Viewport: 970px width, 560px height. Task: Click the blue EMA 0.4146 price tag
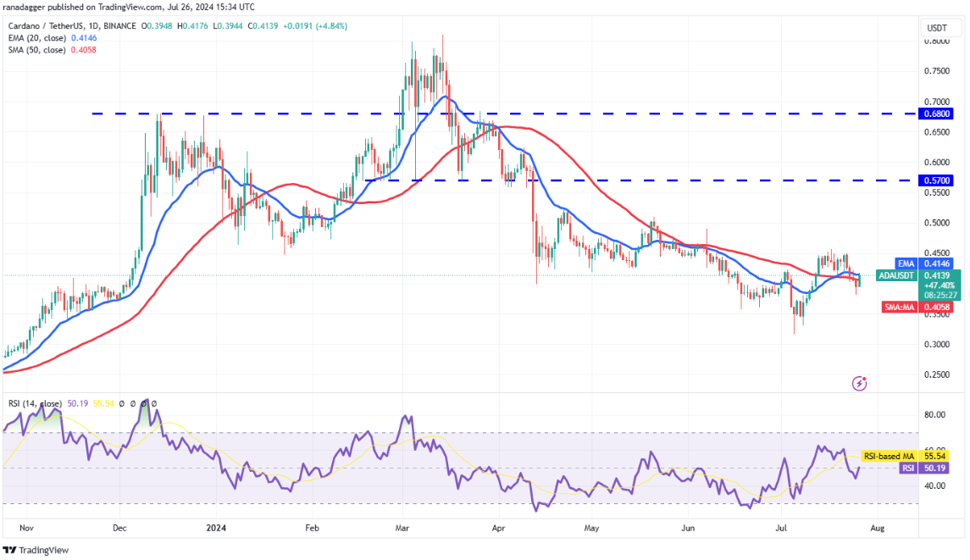[x=923, y=263]
